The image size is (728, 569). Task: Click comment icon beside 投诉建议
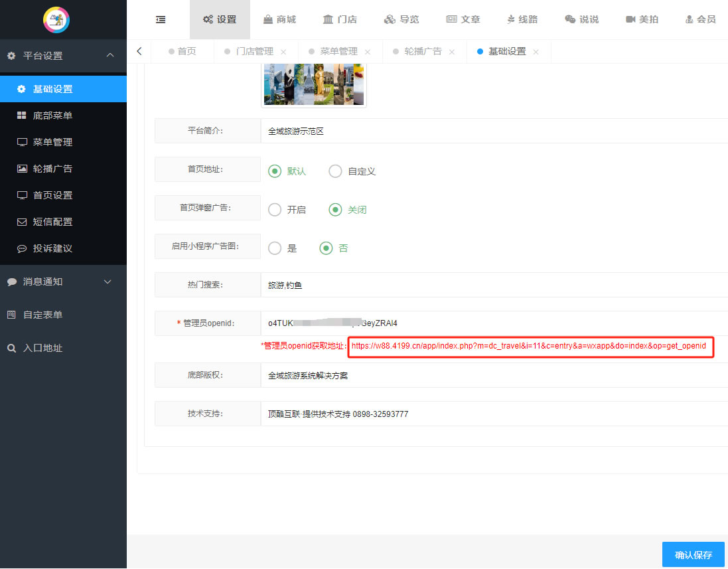point(22,248)
